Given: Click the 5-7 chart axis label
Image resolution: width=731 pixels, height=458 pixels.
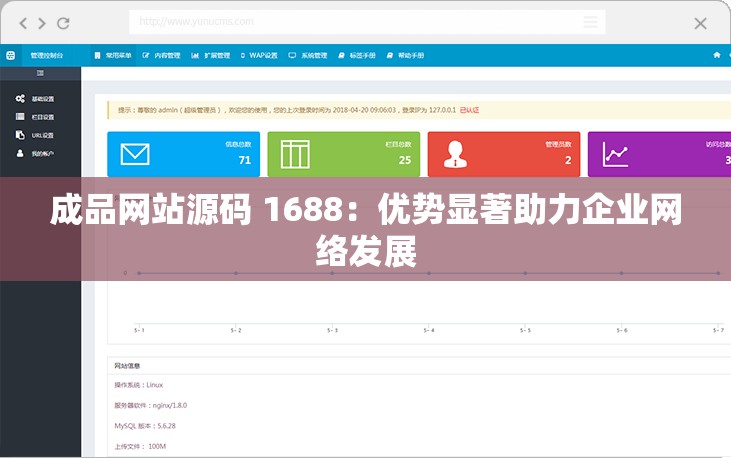Looking at the screenshot, I should [718, 330].
